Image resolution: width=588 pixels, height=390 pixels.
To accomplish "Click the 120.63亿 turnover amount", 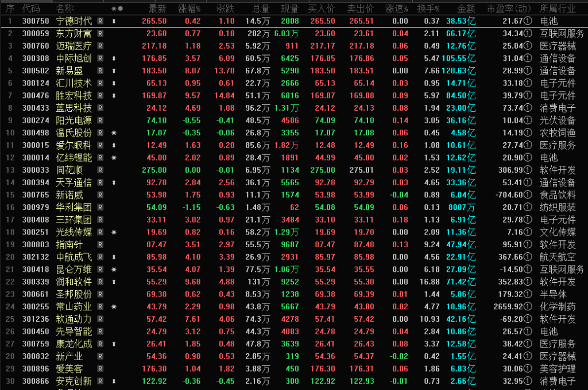I will point(459,71).
